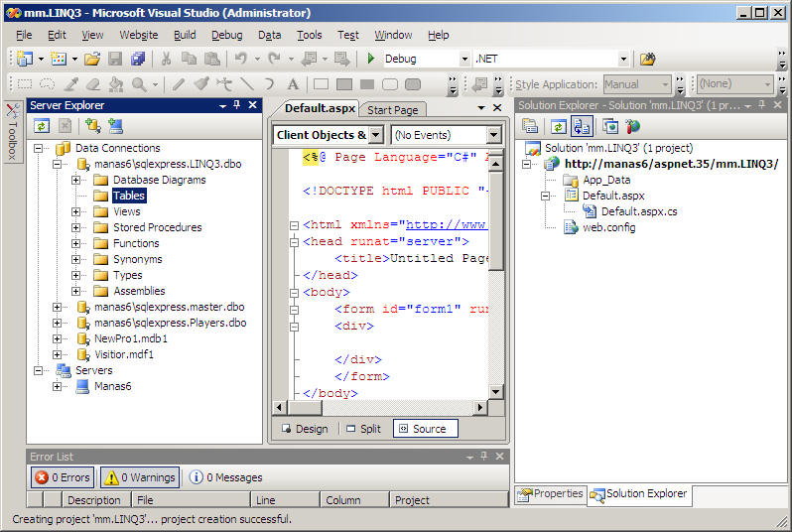Toggle the 0 Messages filter

(225, 477)
